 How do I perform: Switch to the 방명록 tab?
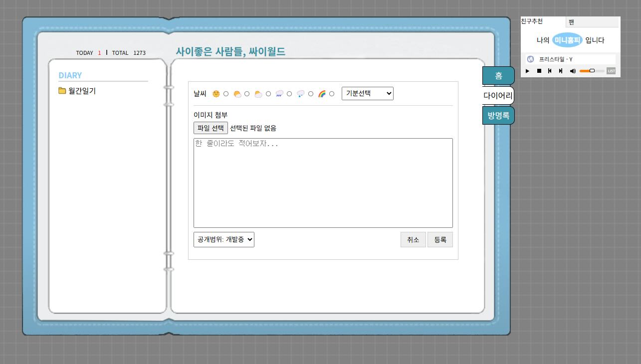point(498,115)
